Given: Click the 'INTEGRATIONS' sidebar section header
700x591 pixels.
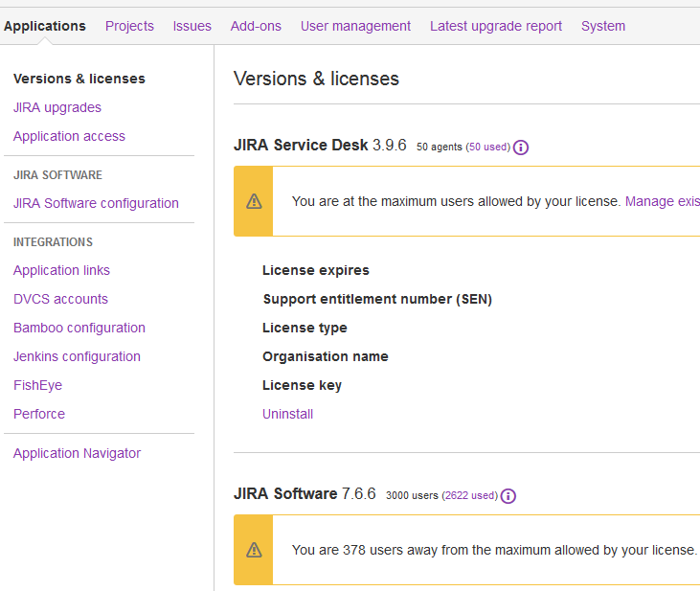Looking at the screenshot, I should click(53, 242).
